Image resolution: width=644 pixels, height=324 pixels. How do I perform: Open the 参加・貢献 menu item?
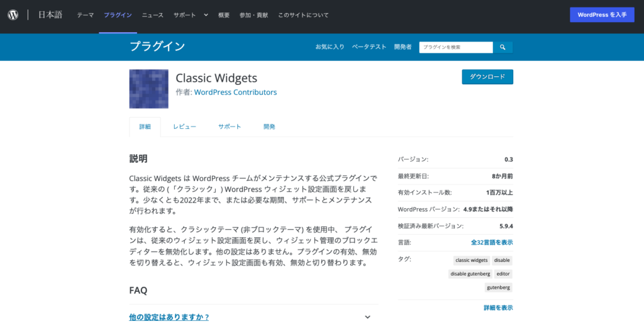(254, 15)
